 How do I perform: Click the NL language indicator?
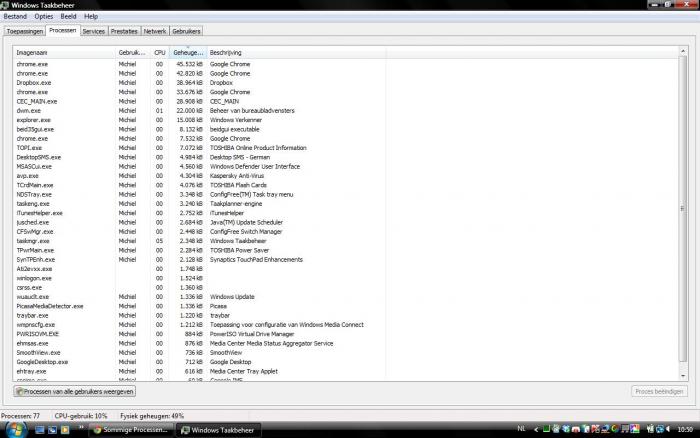point(521,429)
